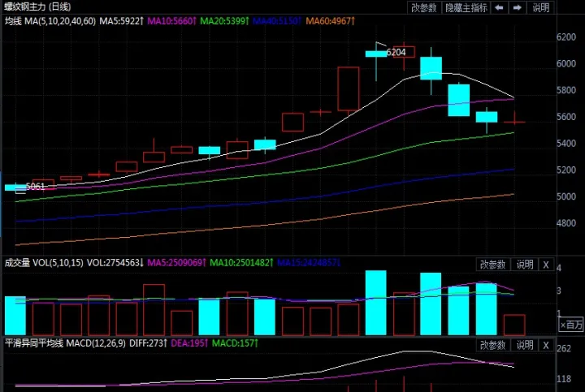Click 说明 in the volume panel

524,265
